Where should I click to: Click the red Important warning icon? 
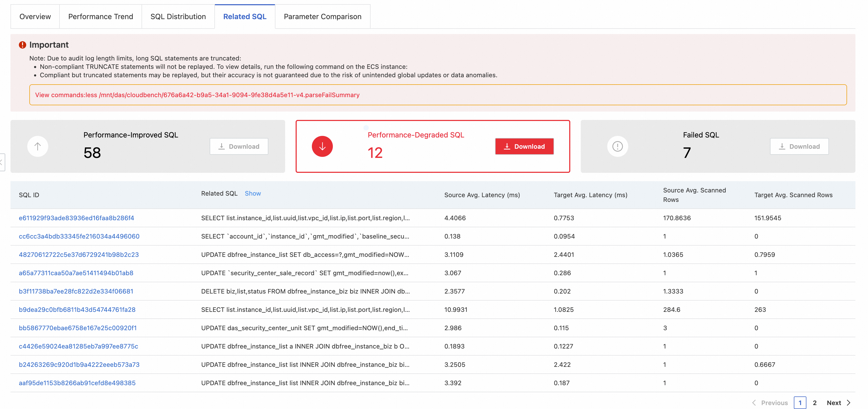click(x=22, y=45)
